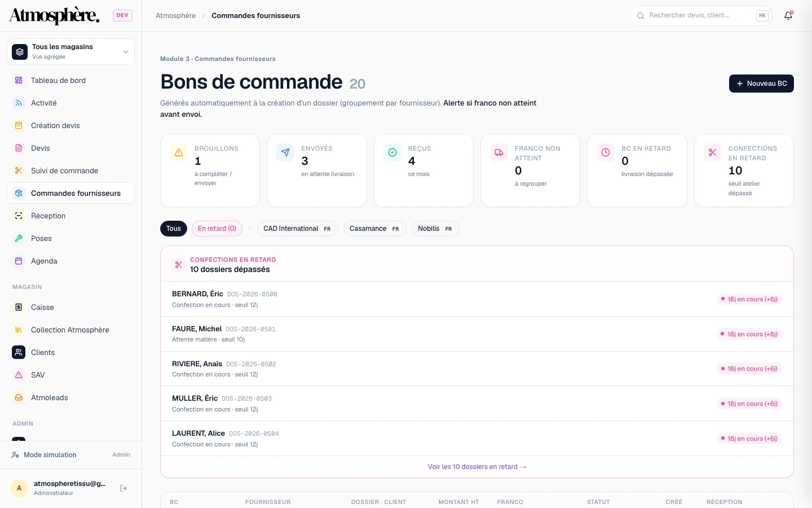Open the Confections en retard stat card
This screenshot has height=508, width=812.
point(744,170)
